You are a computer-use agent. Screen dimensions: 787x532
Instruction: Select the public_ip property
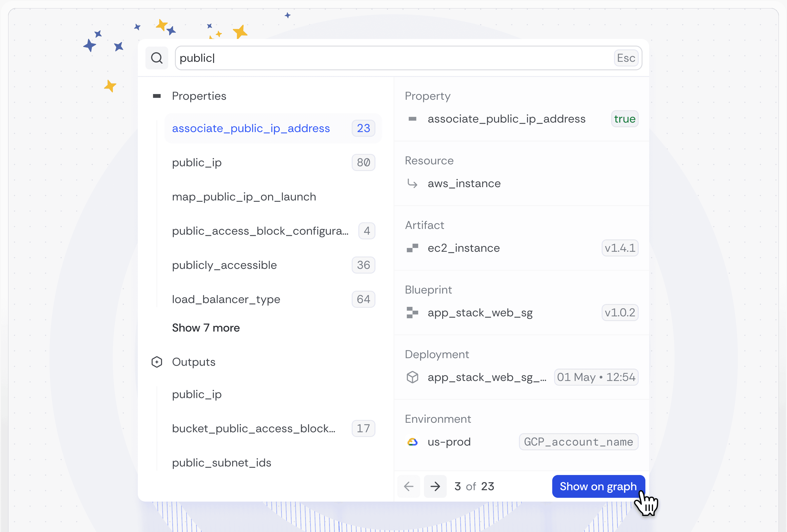(197, 162)
